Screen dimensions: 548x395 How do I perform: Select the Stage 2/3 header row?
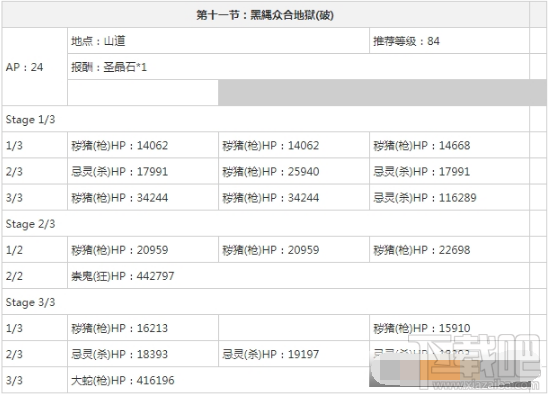click(x=266, y=224)
